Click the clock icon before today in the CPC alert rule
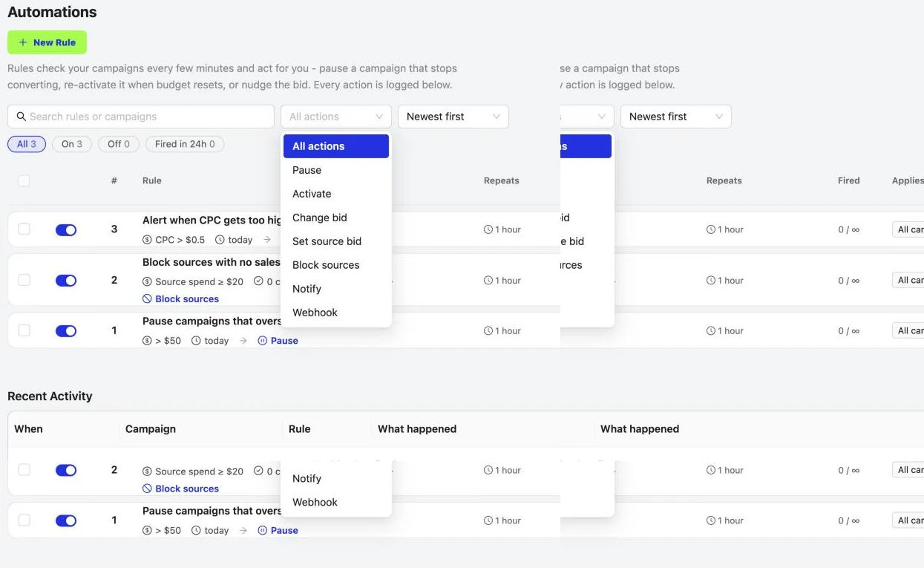This screenshot has height=568, width=924. coord(220,240)
